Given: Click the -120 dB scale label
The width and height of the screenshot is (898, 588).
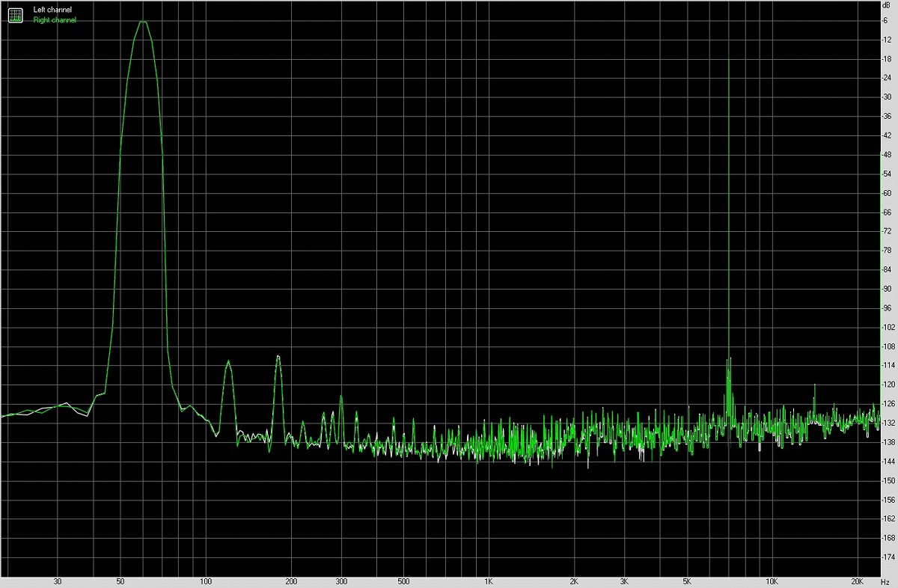Looking at the screenshot, I should [888, 385].
